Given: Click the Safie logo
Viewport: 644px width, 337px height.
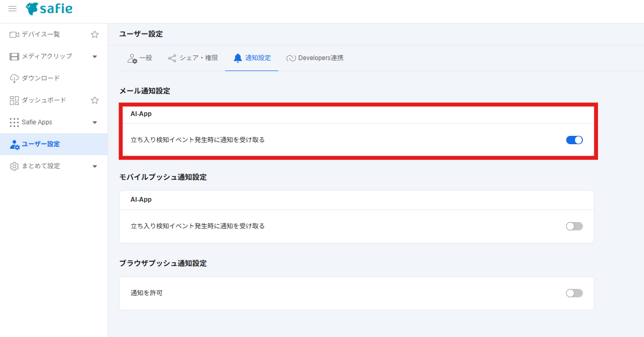Looking at the screenshot, I should click(49, 9).
